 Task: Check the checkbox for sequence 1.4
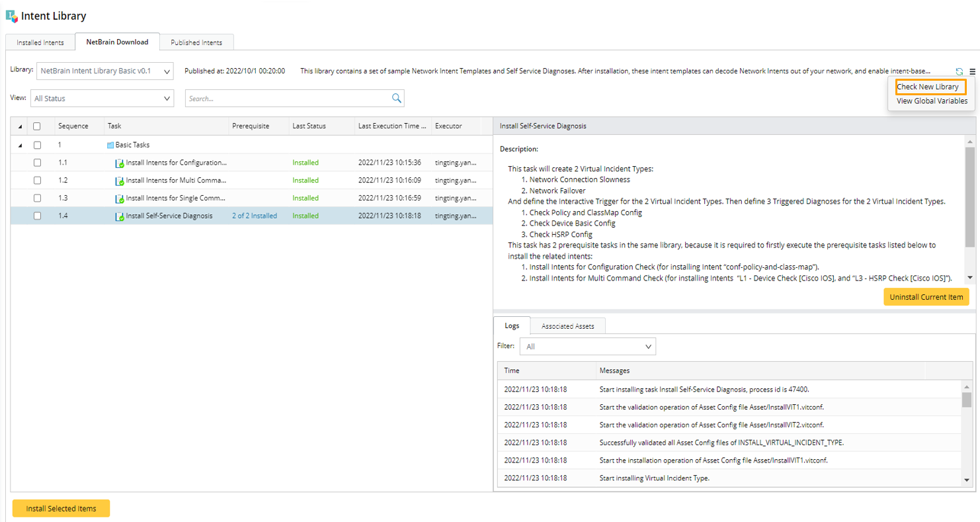point(37,216)
